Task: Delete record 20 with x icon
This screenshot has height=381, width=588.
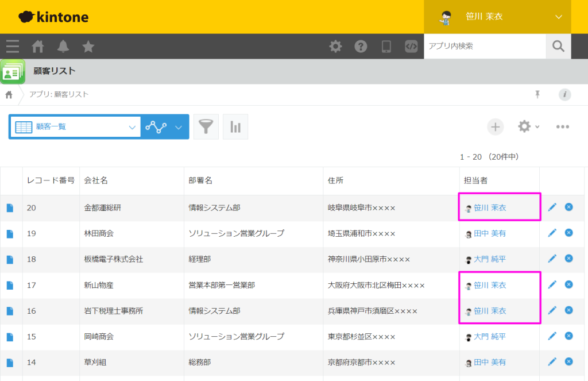Action: pos(569,207)
